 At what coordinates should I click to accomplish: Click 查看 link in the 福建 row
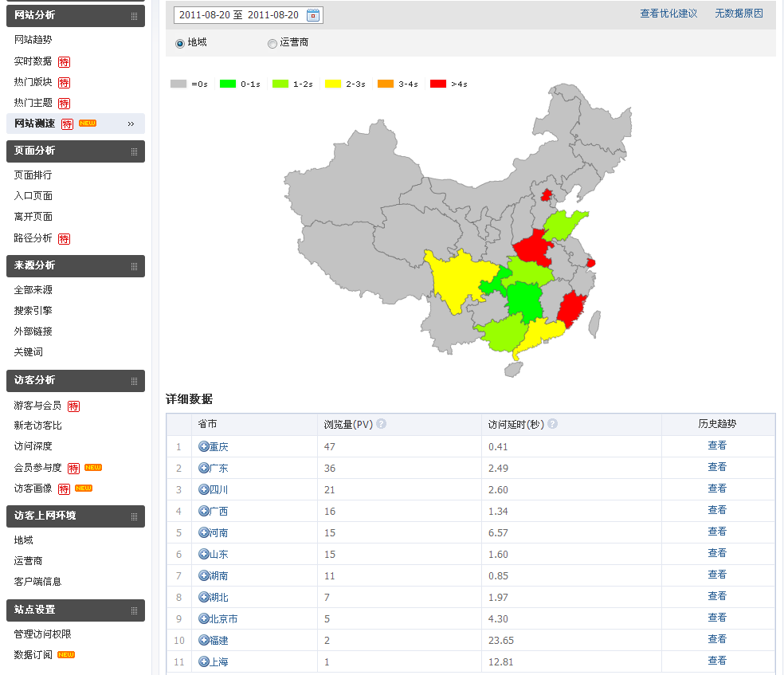coord(717,639)
